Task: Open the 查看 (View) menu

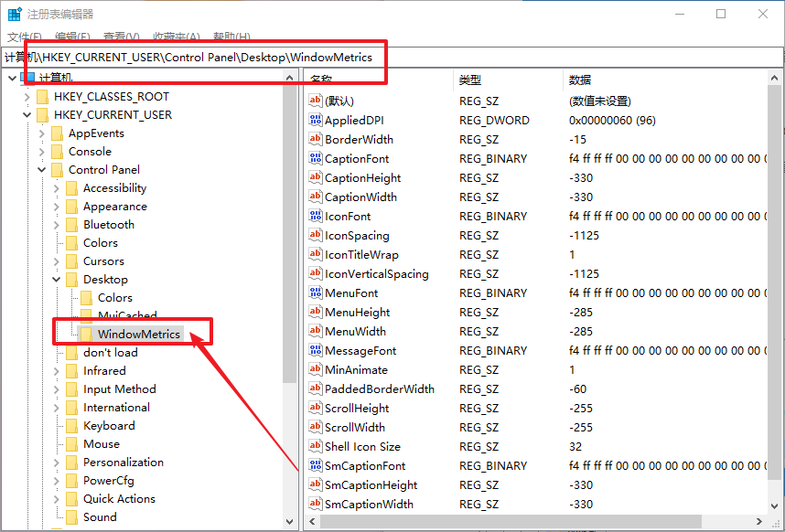Action: (x=120, y=37)
